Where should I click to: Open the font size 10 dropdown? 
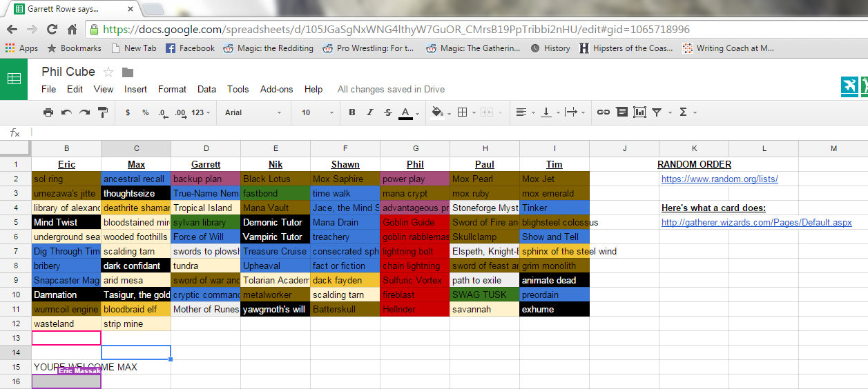(317, 112)
